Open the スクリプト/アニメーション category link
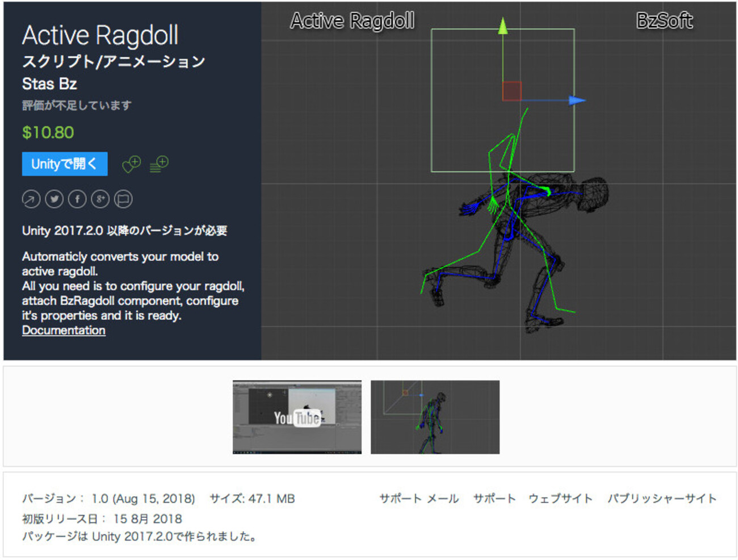This screenshot has width=738, height=560. pos(114,61)
